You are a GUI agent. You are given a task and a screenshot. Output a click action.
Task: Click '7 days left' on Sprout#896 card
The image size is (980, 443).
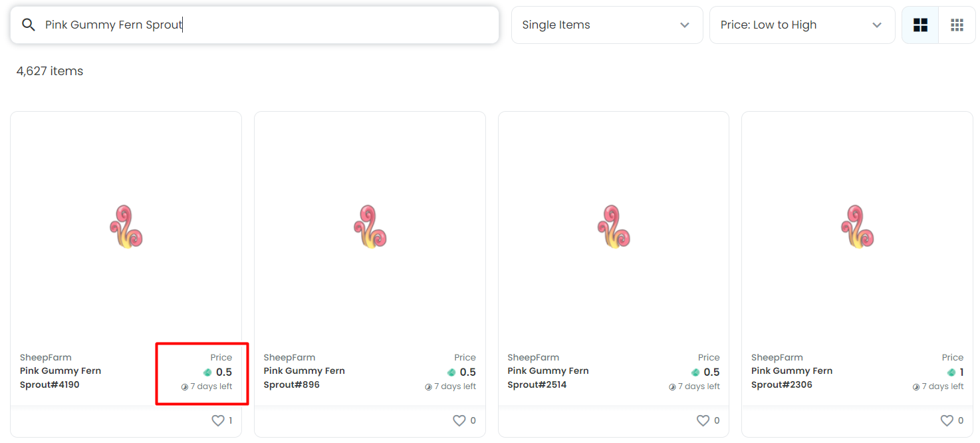click(455, 386)
